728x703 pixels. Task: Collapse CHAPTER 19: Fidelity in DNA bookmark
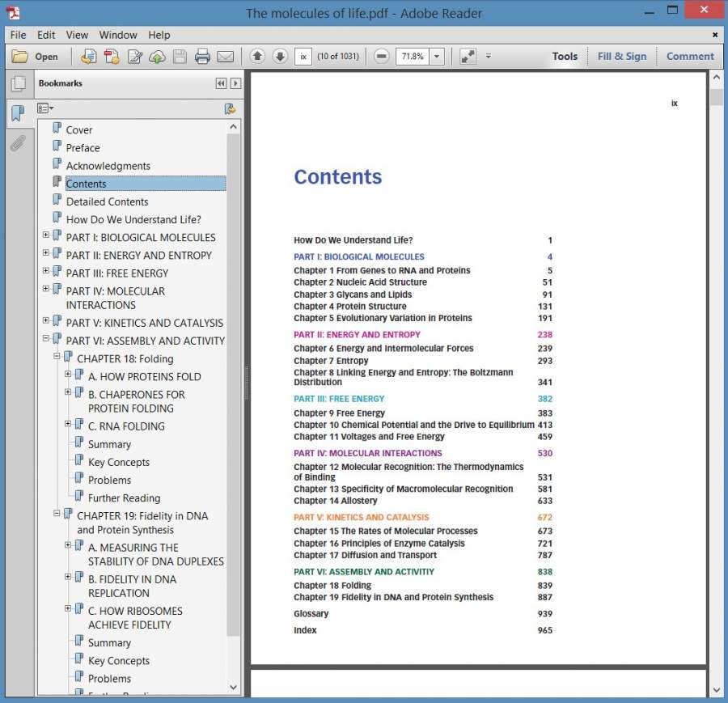[57, 514]
